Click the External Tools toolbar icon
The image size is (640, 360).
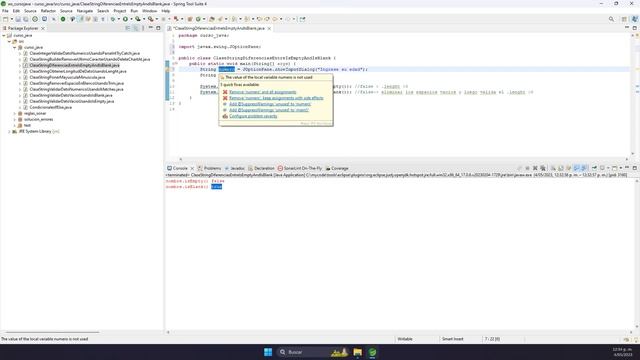click(x=151, y=19)
